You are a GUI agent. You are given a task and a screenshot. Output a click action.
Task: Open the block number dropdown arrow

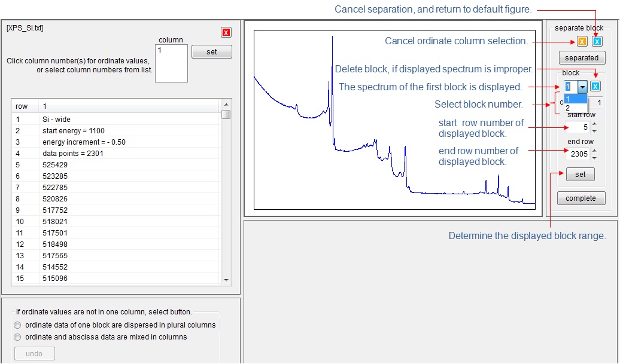[581, 87]
